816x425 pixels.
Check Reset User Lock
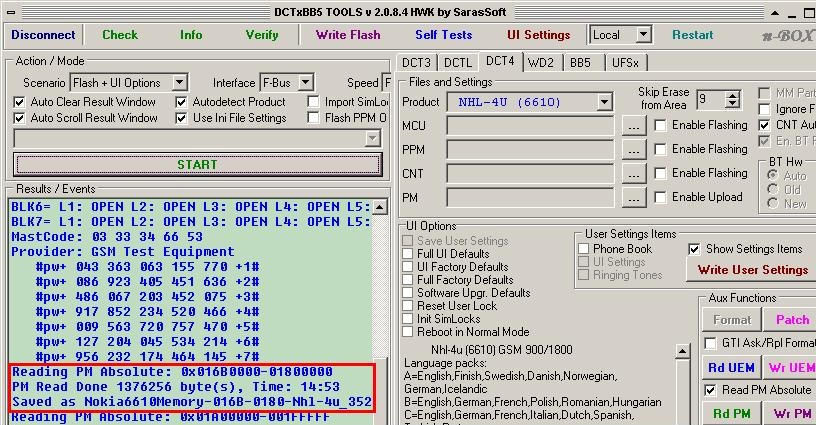(x=408, y=306)
